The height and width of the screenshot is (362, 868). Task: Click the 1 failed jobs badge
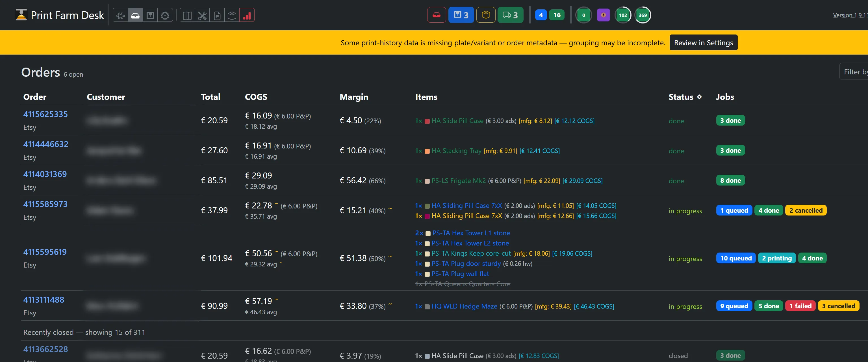800,306
